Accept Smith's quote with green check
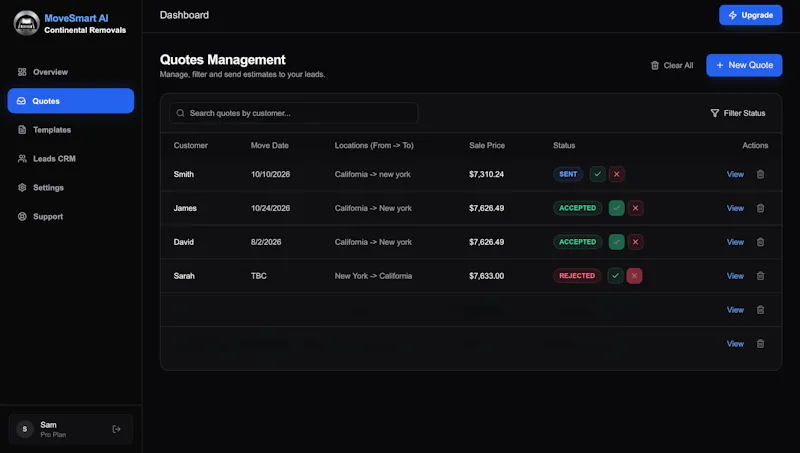Viewport: 800px width, 453px height. (597, 174)
